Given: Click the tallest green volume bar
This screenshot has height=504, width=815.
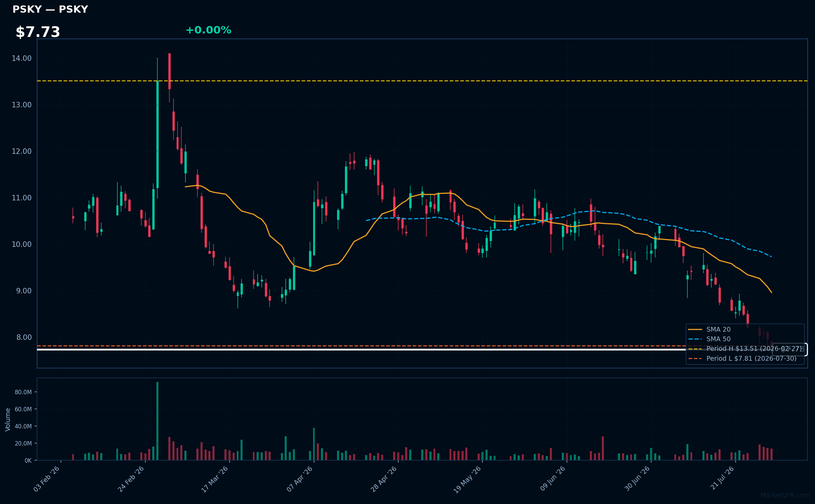Looking at the screenshot, I should tap(157, 421).
